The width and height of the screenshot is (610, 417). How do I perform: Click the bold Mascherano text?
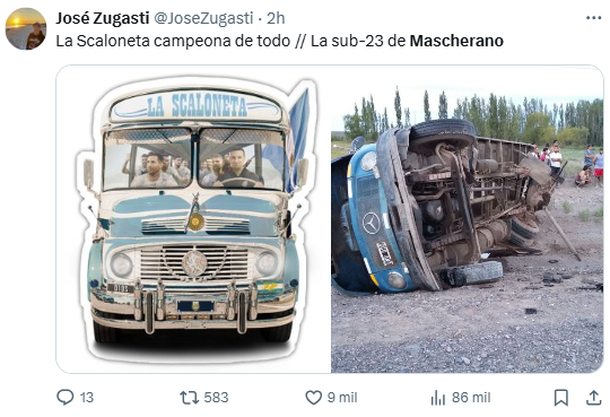(457, 41)
